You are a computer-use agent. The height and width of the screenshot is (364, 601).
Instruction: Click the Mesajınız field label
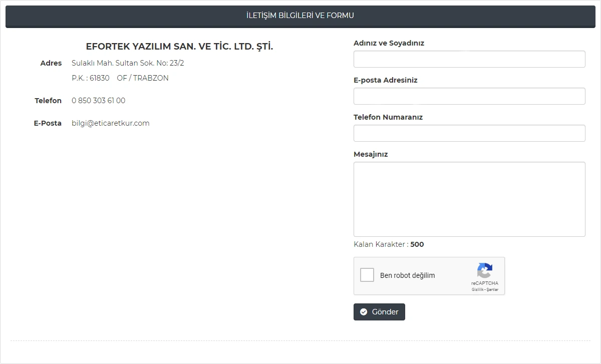pos(371,154)
